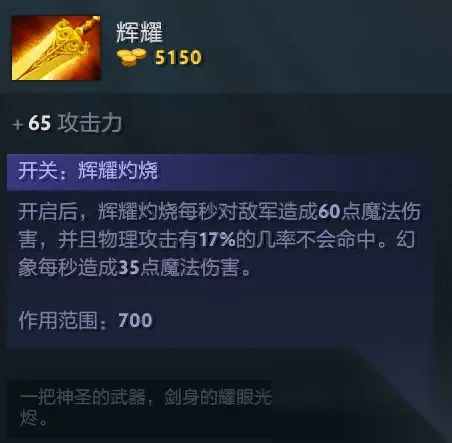Screen dimensions: 452x443
Task: Toggle the 开关:辉耀灼烧 ability header
Action: (220, 171)
